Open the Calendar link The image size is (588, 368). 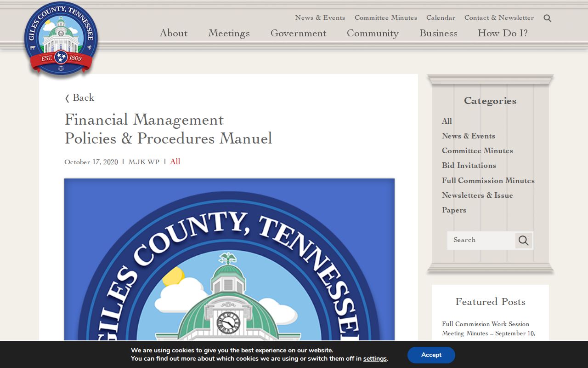441,17
